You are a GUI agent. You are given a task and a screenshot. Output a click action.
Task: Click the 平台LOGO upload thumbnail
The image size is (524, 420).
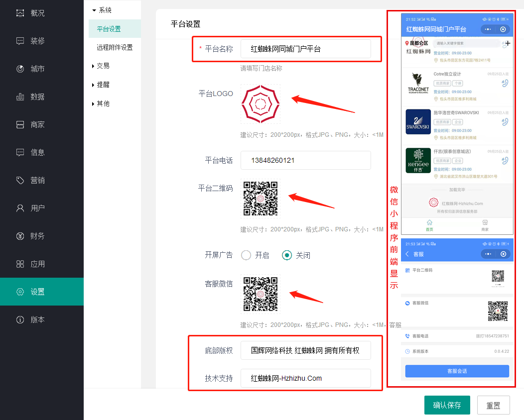click(261, 104)
